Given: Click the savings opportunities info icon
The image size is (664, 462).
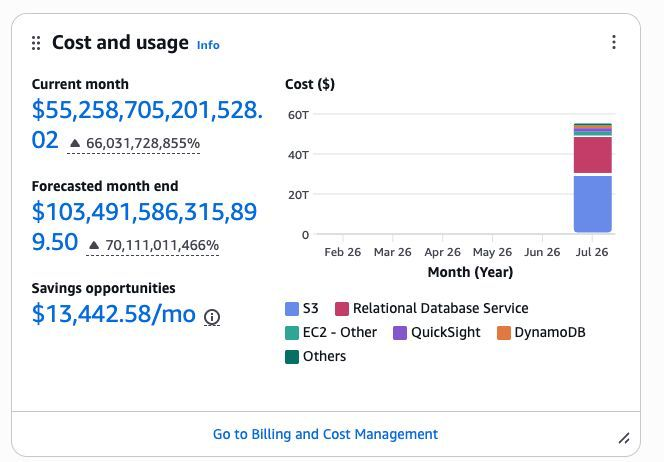Looking at the screenshot, I should [x=212, y=317].
